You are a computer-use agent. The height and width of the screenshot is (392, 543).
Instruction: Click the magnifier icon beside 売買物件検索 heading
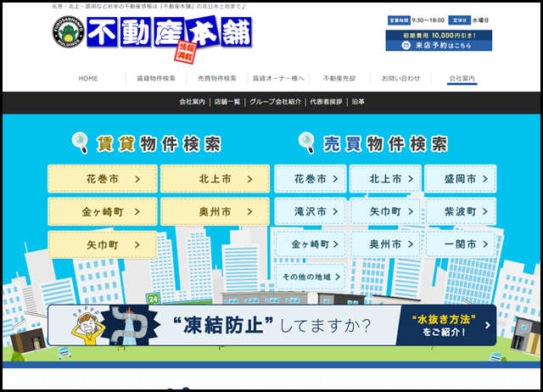[307, 143]
